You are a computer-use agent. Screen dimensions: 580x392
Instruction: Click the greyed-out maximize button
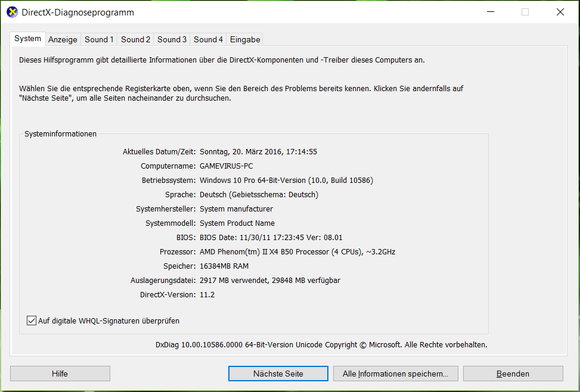click(525, 12)
